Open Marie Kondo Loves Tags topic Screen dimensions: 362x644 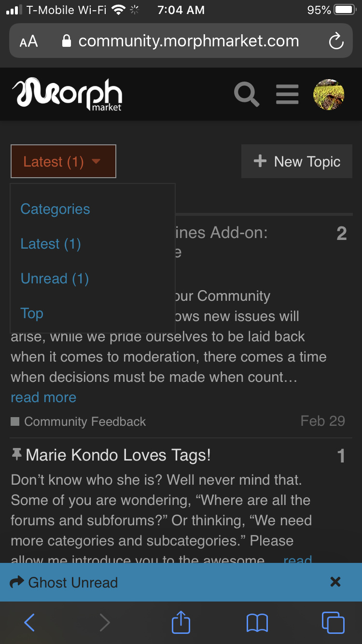[x=118, y=455]
